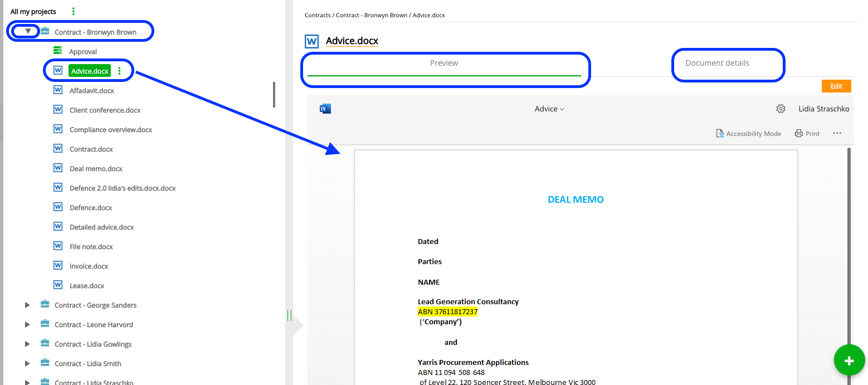
Task: Open Detailed advice.docx
Action: (x=101, y=227)
